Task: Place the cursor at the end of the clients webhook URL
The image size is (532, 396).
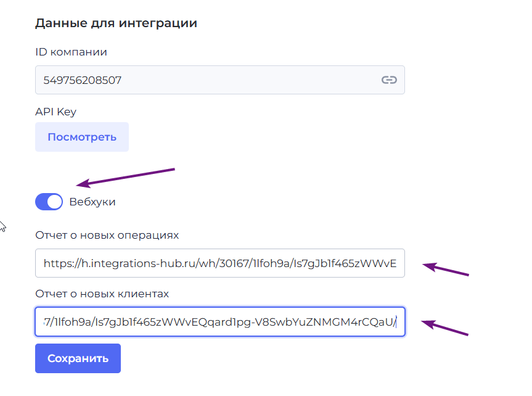Action: pos(396,321)
